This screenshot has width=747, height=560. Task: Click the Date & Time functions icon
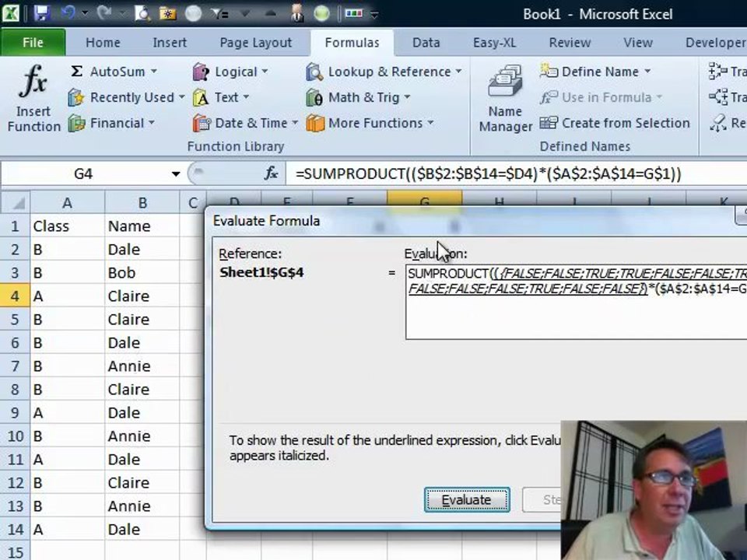202,124
